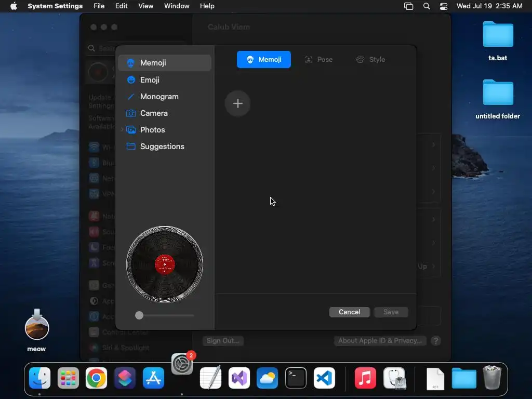Select the untitled folder on desktop

pos(498,99)
